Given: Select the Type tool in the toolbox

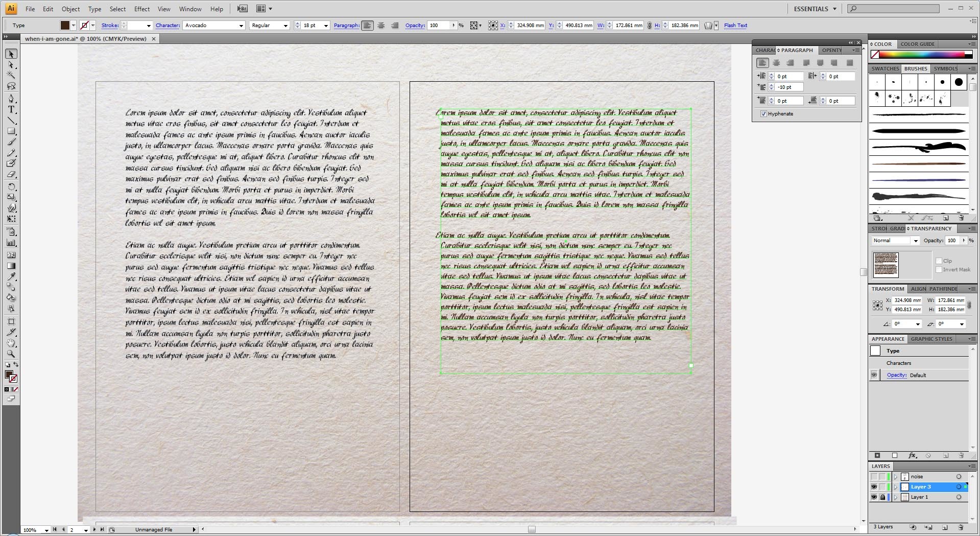Looking at the screenshot, I should coord(11,109).
